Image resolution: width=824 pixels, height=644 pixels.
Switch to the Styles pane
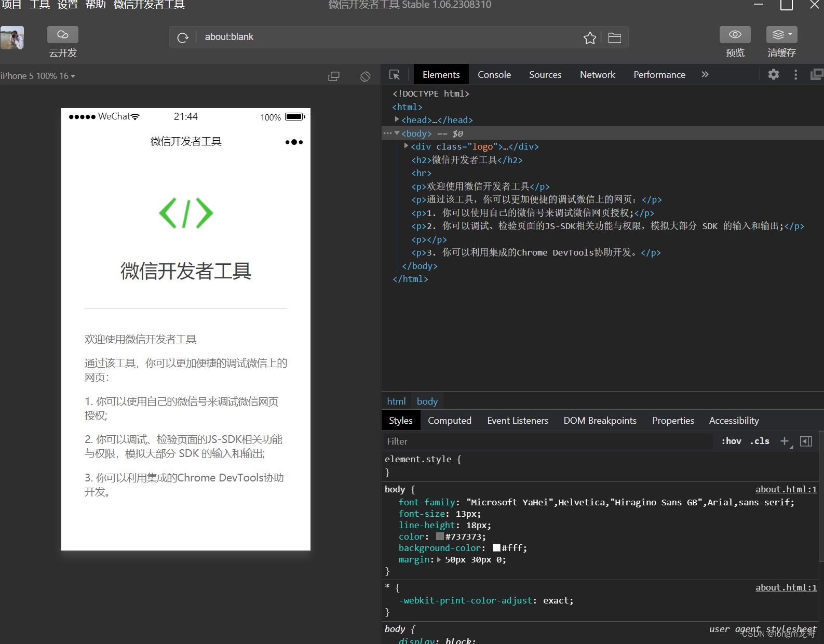400,421
